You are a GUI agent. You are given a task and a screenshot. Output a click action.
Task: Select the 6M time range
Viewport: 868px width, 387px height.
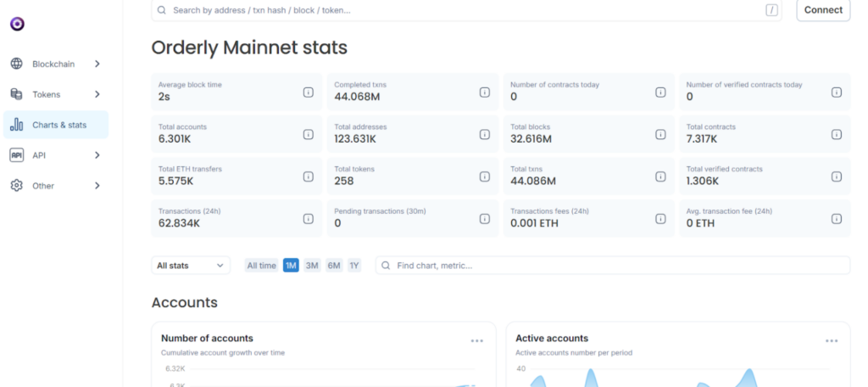[x=334, y=266]
